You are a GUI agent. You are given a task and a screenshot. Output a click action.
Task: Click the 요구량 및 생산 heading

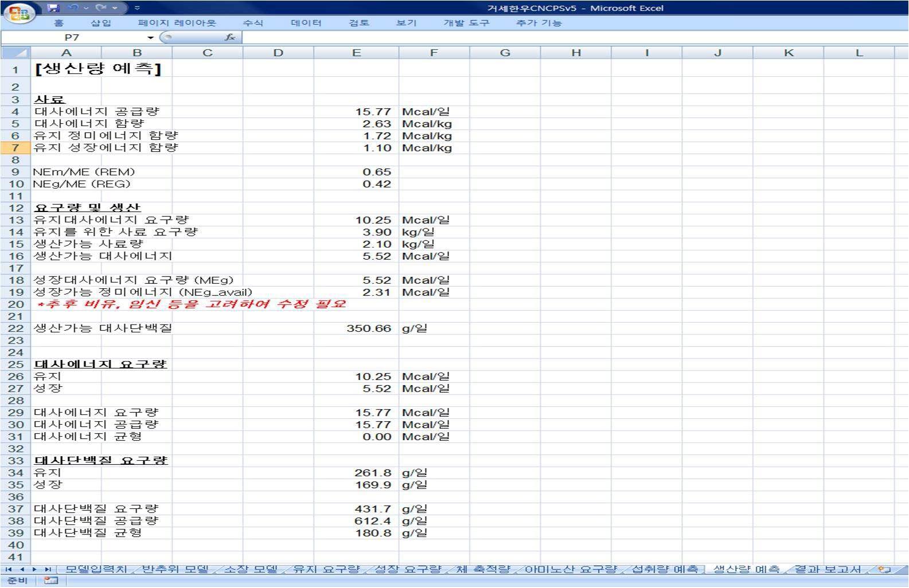(x=87, y=207)
